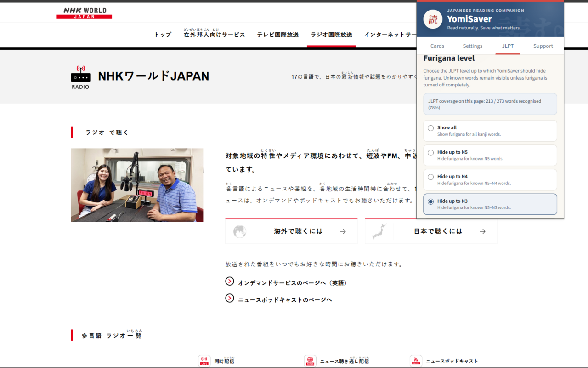
Task: Click the globe icon on the 海外で聴くには button
Action: pos(239,231)
